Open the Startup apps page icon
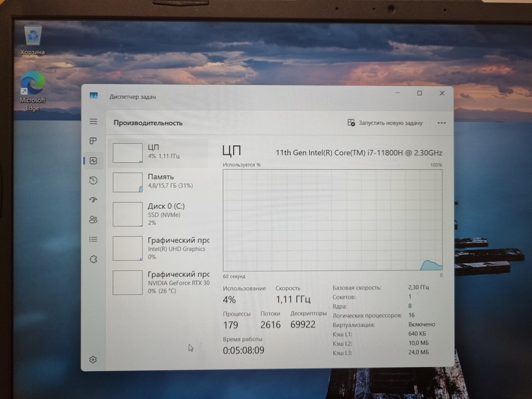The image size is (532, 399). click(93, 200)
